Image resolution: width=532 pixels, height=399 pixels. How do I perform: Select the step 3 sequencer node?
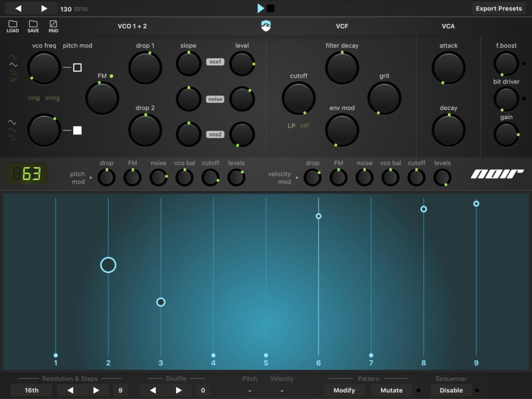[x=161, y=302]
